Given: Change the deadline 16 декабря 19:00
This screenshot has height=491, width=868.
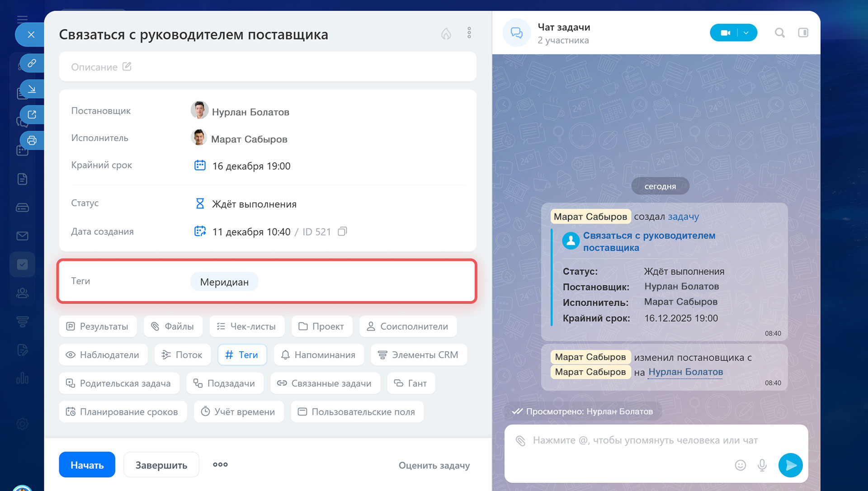Looking at the screenshot, I should click(x=251, y=166).
